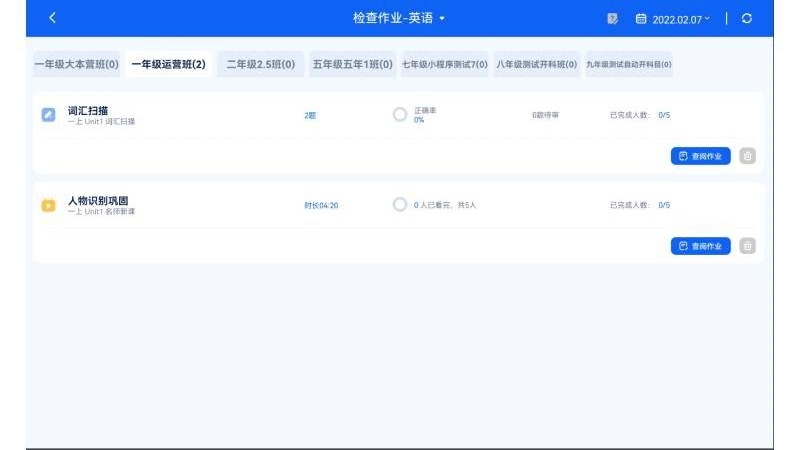Screen dimensions: 800x450
Task: Click the calendar icon in header
Action: tap(641, 18)
